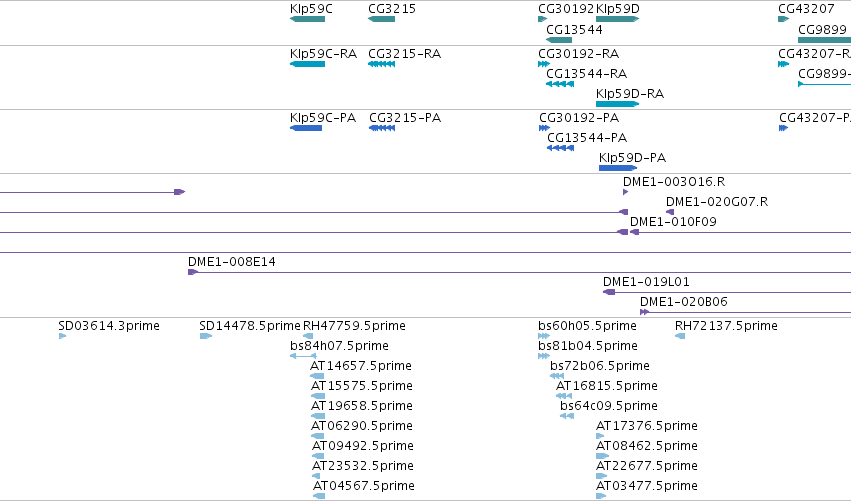Open EST RH47759.5prime
This screenshot has width=851, height=501.
click(x=308, y=336)
